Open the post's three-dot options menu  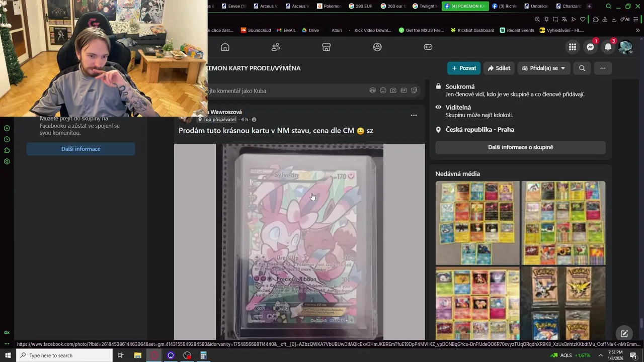[414, 115]
